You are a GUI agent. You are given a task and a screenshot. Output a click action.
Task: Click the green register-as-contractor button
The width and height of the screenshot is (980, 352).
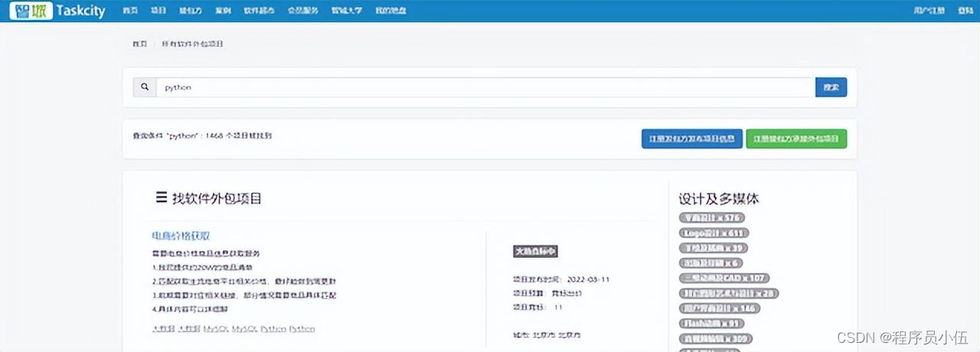coord(796,139)
